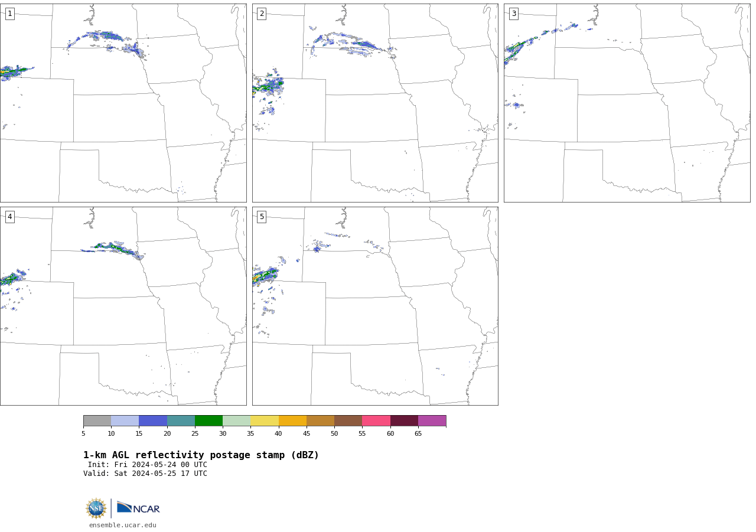Click the NSF logo icon
The width and height of the screenshot is (756, 532).
point(96,508)
